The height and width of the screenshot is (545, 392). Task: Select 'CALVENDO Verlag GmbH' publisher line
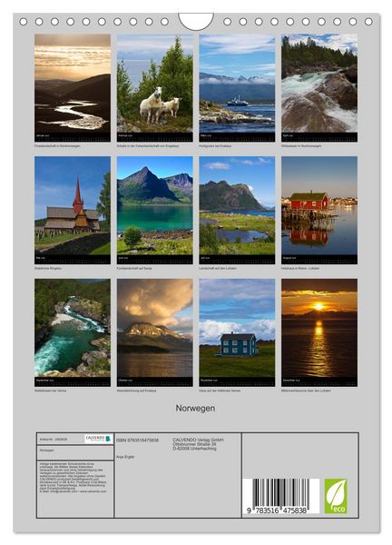point(198,440)
